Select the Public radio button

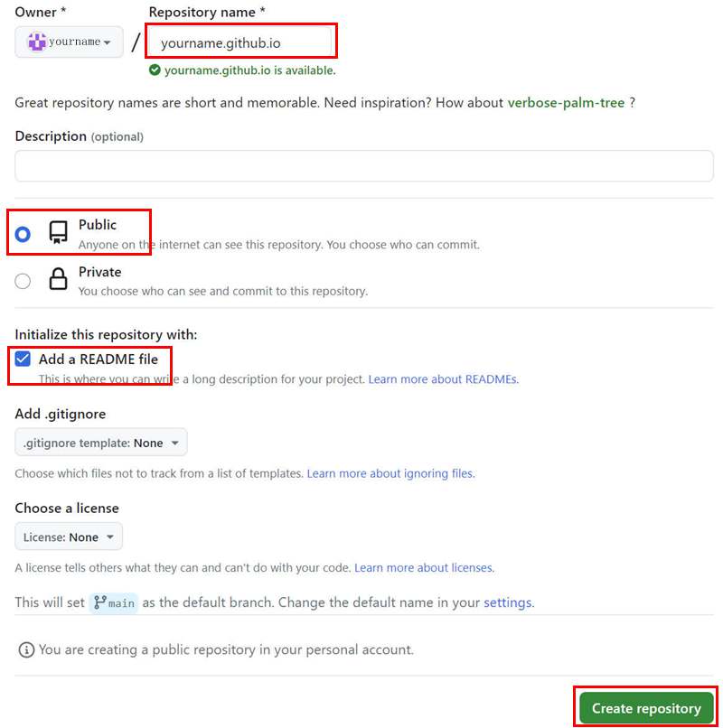point(23,234)
